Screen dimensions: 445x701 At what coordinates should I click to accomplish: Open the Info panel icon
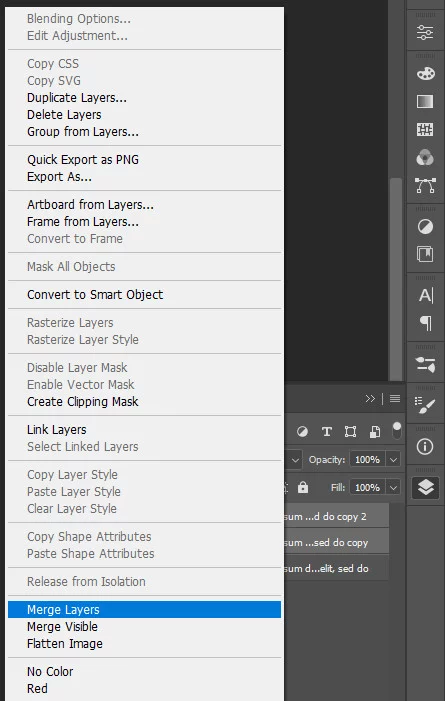pos(425,446)
